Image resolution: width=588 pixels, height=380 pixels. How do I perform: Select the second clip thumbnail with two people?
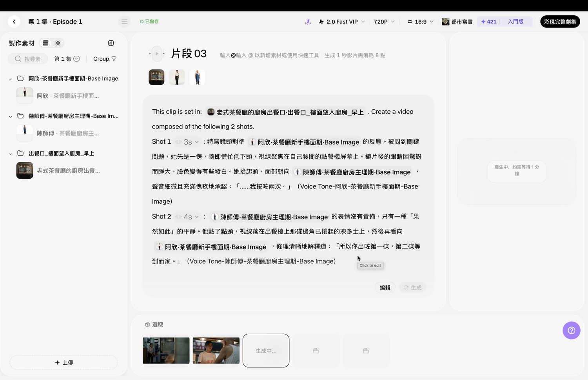(216, 351)
